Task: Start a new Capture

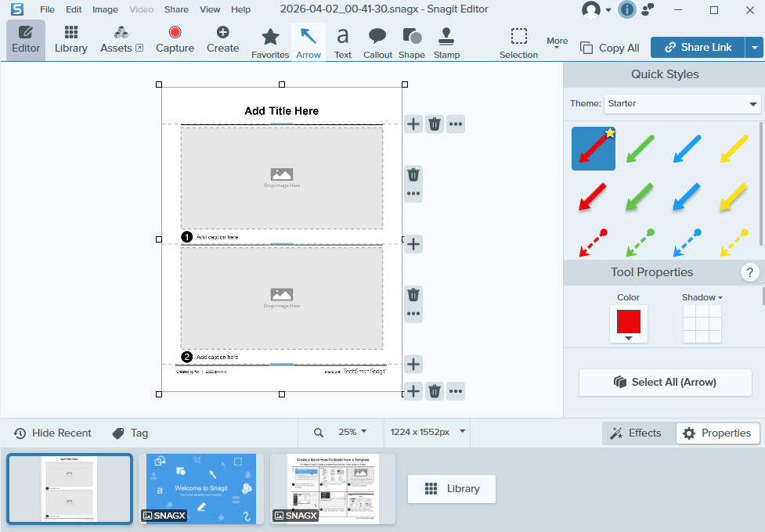Action: pyautogui.click(x=175, y=41)
